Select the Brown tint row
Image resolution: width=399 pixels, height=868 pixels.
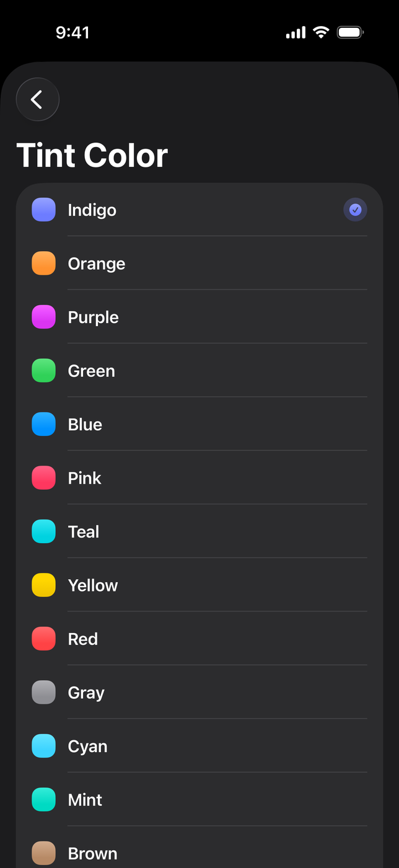pos(198,853)
